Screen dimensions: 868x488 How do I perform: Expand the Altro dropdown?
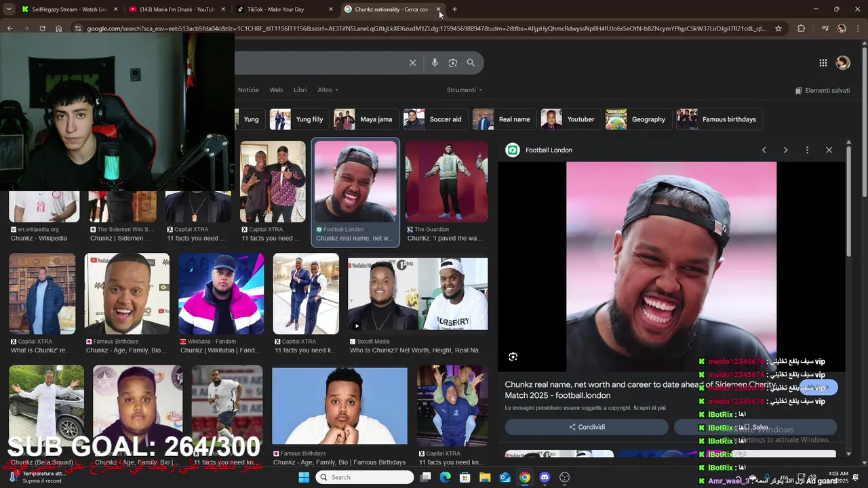click(328, 90)
